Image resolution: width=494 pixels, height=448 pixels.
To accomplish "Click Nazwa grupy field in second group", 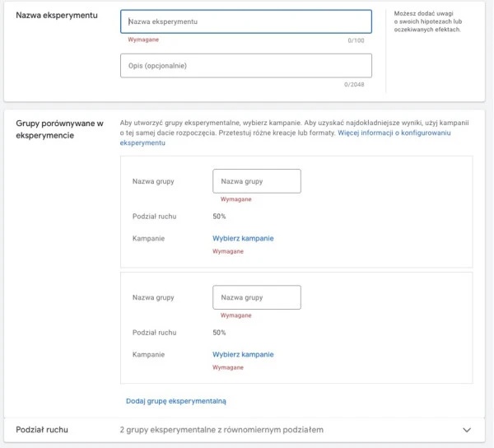I will point(256,297).
